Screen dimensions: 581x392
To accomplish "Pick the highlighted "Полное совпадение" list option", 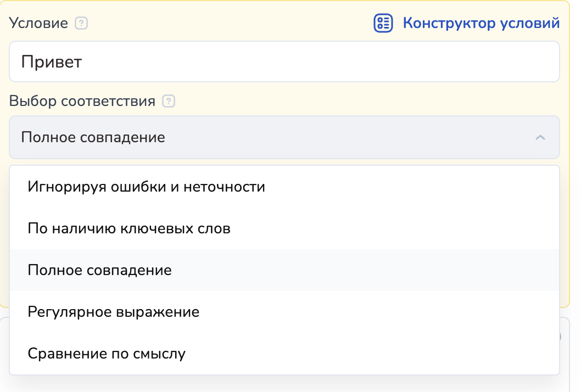I will [x=99, y=271].
